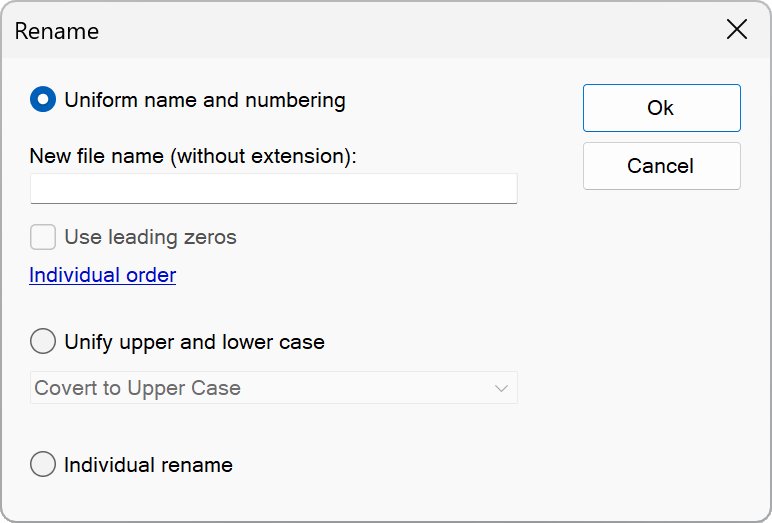772x523 pixels.
Task: Choose the Unify upper and lower case radio button
Action: [x=43, y=341]
